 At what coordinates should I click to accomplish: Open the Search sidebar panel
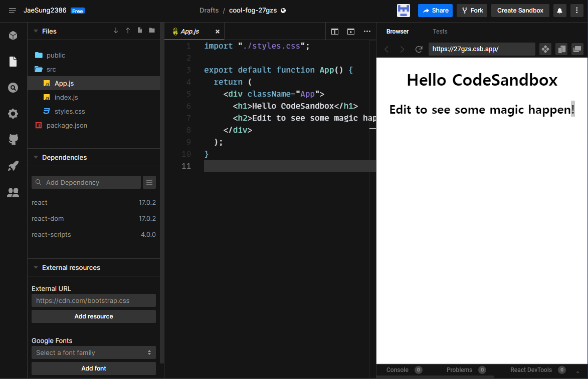click(13, 87)
